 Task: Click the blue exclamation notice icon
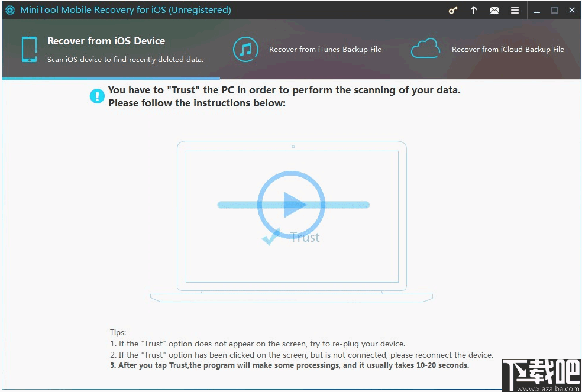pos(97,96)
